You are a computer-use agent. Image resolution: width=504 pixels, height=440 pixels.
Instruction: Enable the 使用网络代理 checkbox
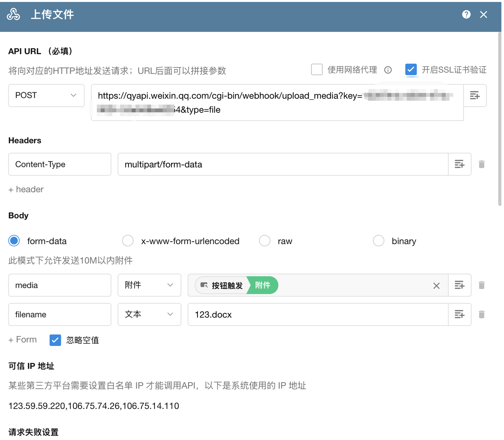[x=317, y=70]
